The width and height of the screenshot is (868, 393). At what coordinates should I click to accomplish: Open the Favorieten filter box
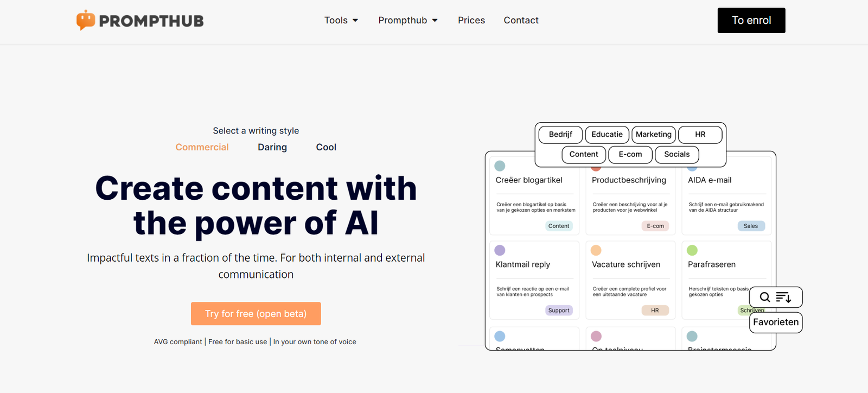pos(776,322)
